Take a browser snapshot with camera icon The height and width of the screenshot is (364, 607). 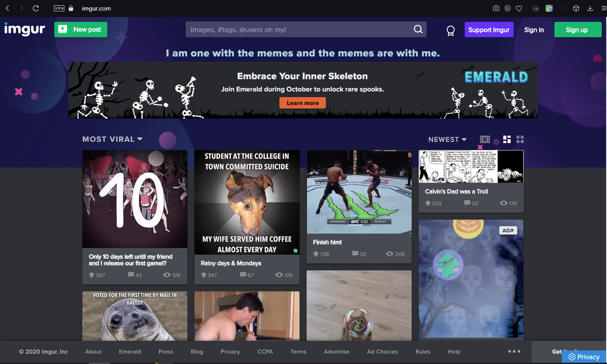(496, 8)
